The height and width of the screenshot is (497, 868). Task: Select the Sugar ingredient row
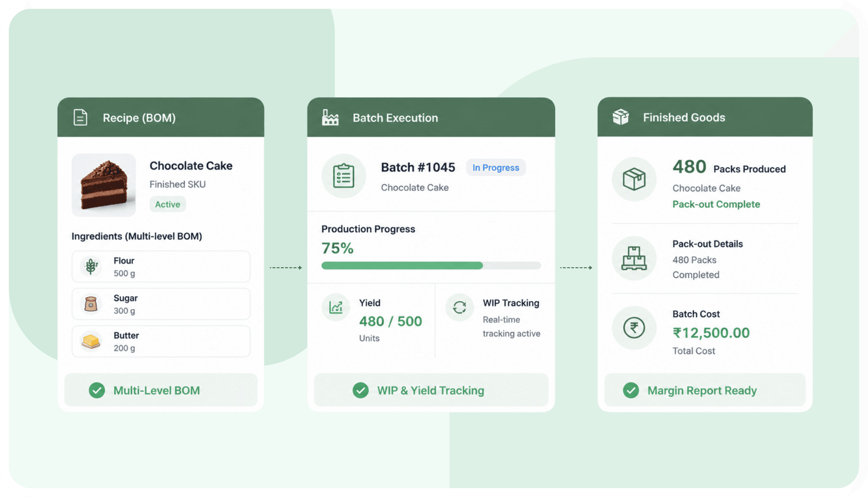pyautogui.click(x=161, y=304)
